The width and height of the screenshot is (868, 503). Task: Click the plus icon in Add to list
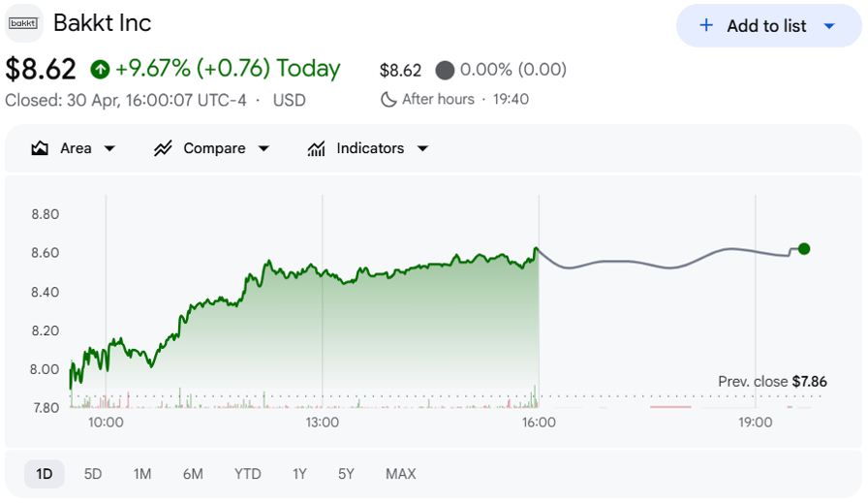(x=706, y=25)
